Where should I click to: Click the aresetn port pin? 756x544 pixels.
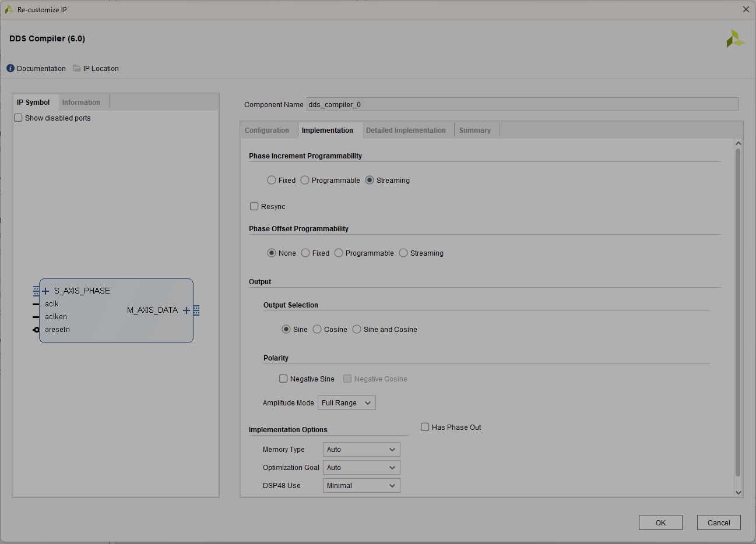pyautogui.click(x=36, y=330)
